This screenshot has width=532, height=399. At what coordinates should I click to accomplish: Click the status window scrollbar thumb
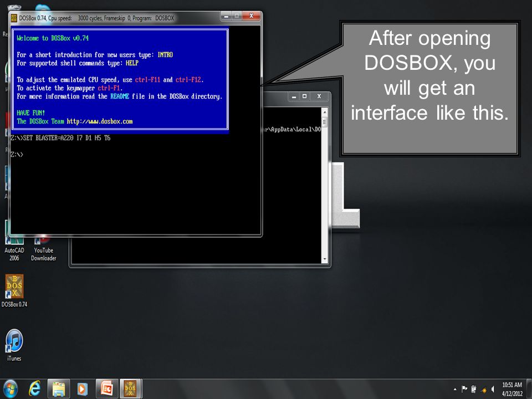(324, 122)
